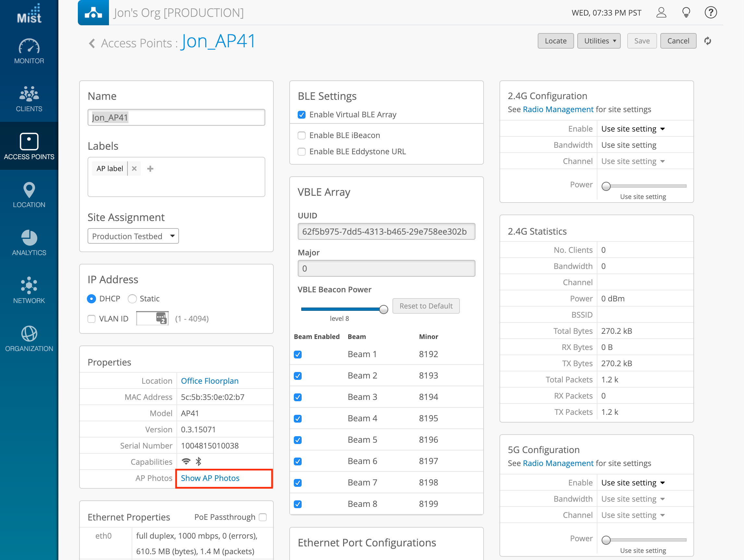Screen dimensions: 744x560
Task: Click the Show AP Photos link
Action: click(x=210, y=478)
